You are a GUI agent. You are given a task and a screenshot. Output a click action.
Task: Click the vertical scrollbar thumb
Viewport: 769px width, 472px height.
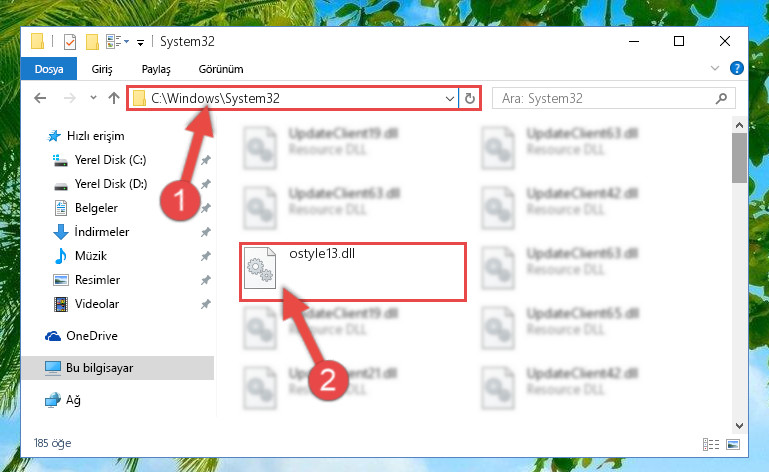click(739, 158)
